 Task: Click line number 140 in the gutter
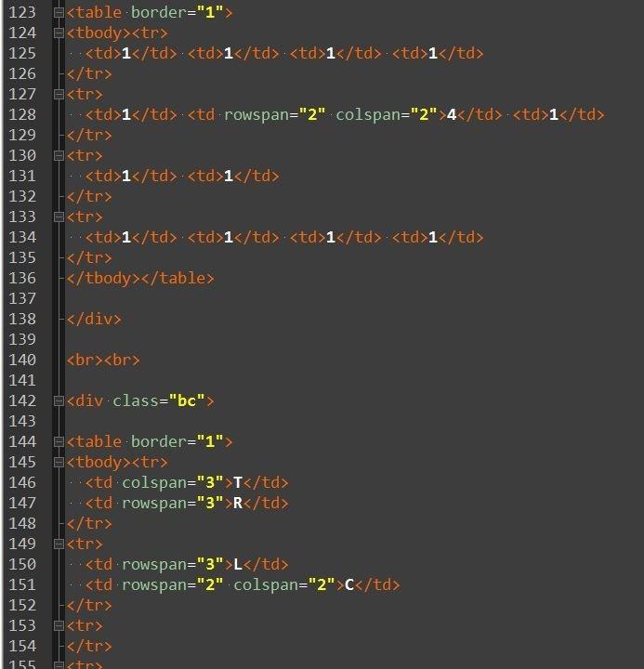point(22,361)
